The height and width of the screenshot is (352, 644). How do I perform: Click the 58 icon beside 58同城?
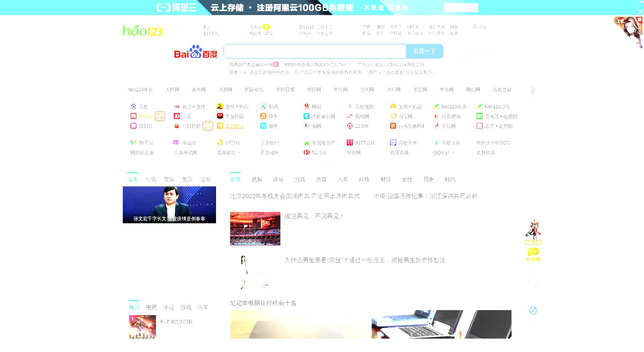click(133, 142)
